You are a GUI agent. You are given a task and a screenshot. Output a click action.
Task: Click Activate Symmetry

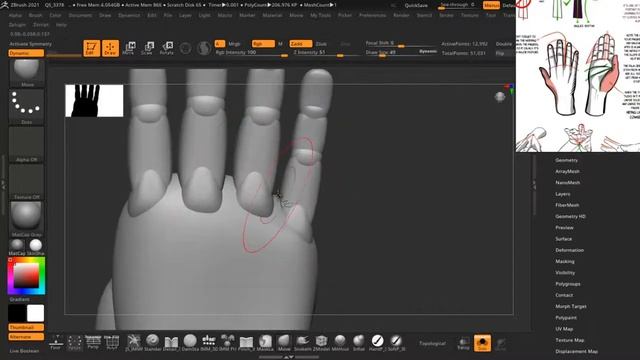(31, 44)
